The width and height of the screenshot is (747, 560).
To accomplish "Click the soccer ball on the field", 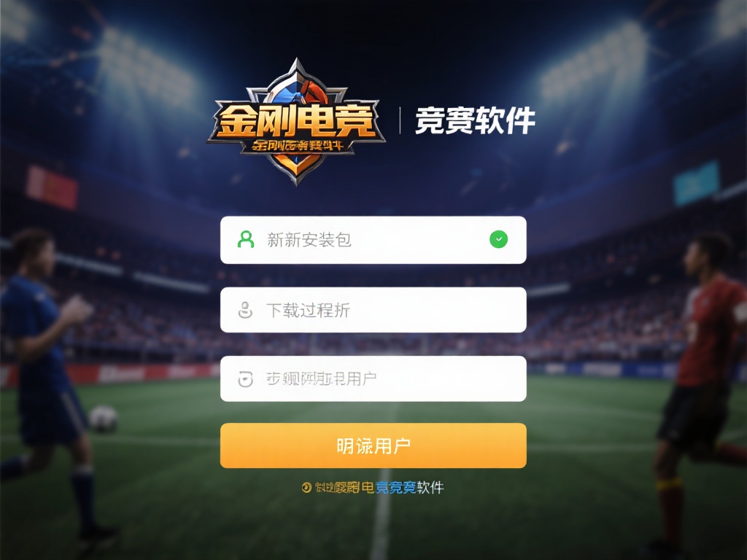I will tap(103, 419).
